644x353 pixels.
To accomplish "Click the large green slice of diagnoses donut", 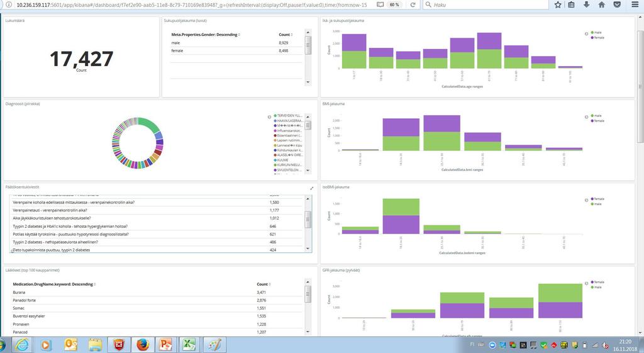I will tap(149, 124).
